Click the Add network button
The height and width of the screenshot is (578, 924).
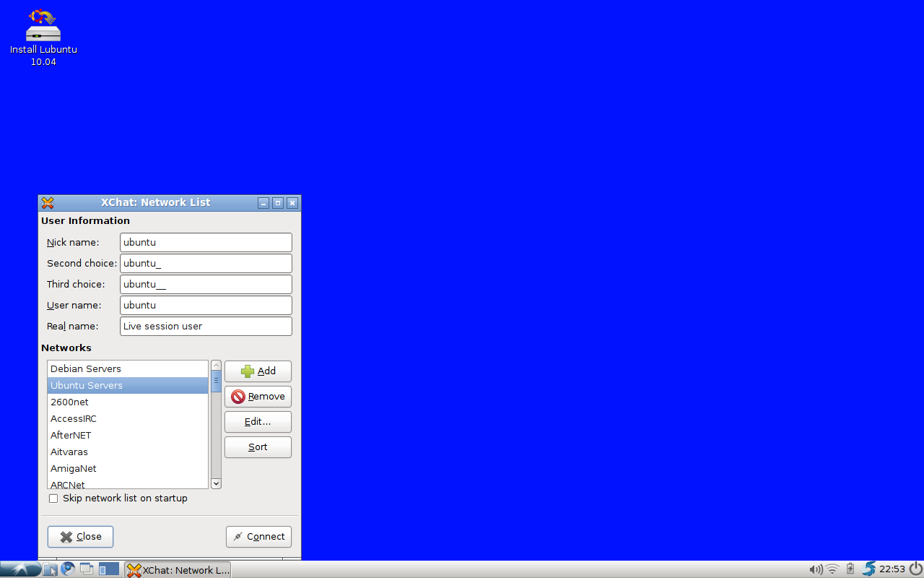pyautogui.click(x=258, y=371)
